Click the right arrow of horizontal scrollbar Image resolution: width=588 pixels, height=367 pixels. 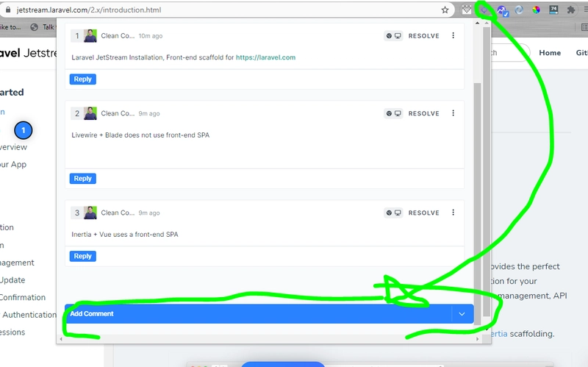click(477, 339)
